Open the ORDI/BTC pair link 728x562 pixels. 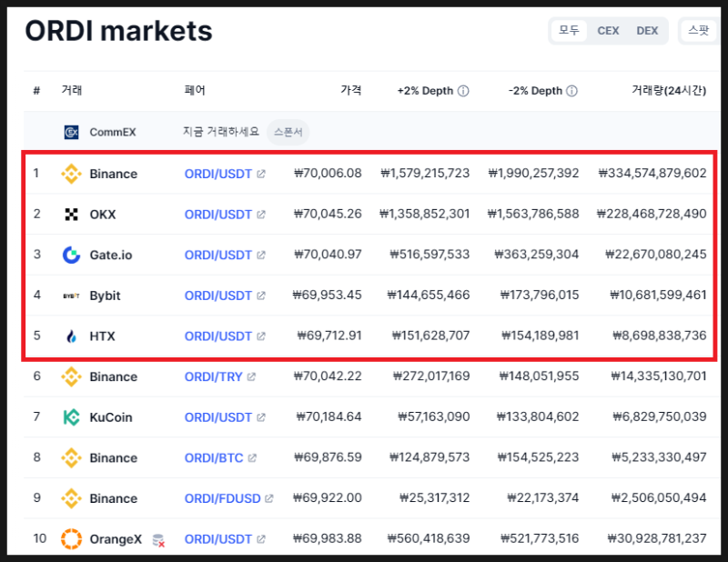(x=214, y=457)
